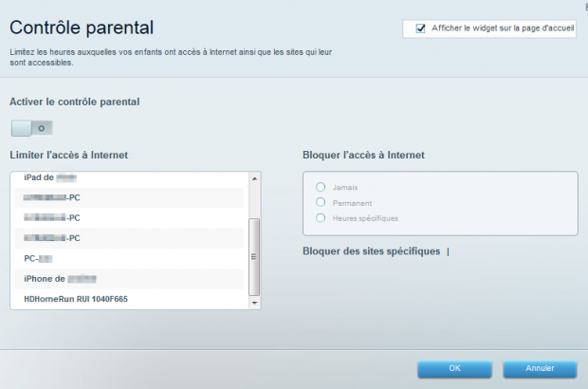588x389 pixels.
Task: Click scrollbar track above the thumb
Action: point(253,200)
